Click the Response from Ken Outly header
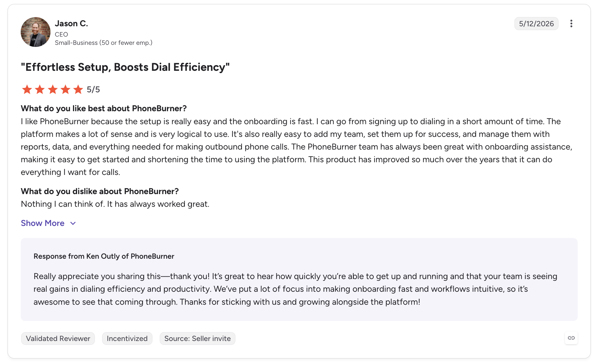This screenshot has width=596, height=364. pyautogui.click(x=104, y=256)
